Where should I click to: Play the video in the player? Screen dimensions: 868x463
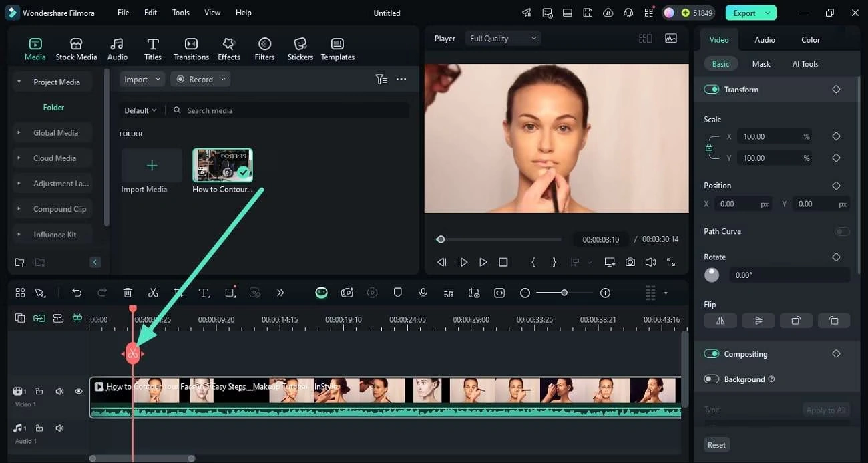[x=483, y=262]
